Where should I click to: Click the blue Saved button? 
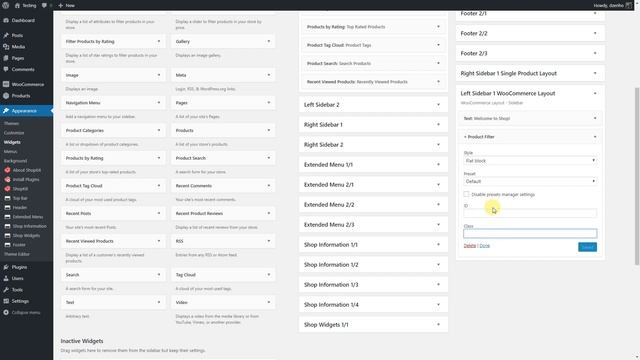click(x=587, y=247)
